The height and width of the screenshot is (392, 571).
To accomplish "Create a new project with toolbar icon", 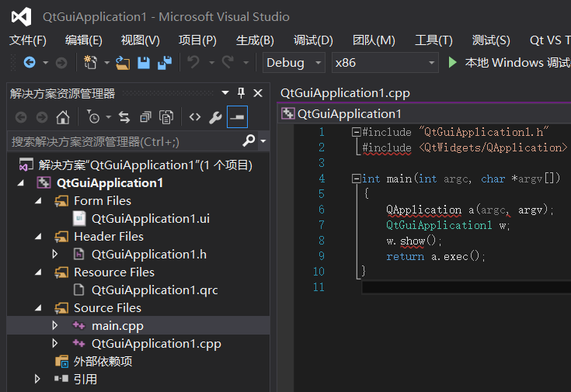I will click(x=90, y=63).
